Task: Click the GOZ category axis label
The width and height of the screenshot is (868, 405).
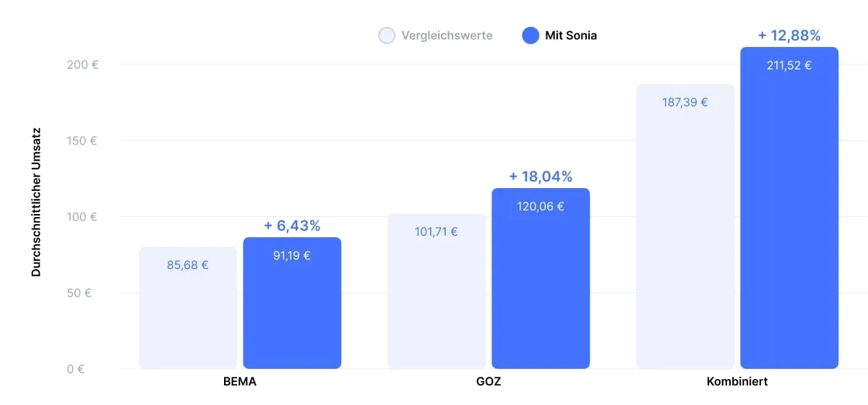Action: pyautogui.click(x=489, y=381)
